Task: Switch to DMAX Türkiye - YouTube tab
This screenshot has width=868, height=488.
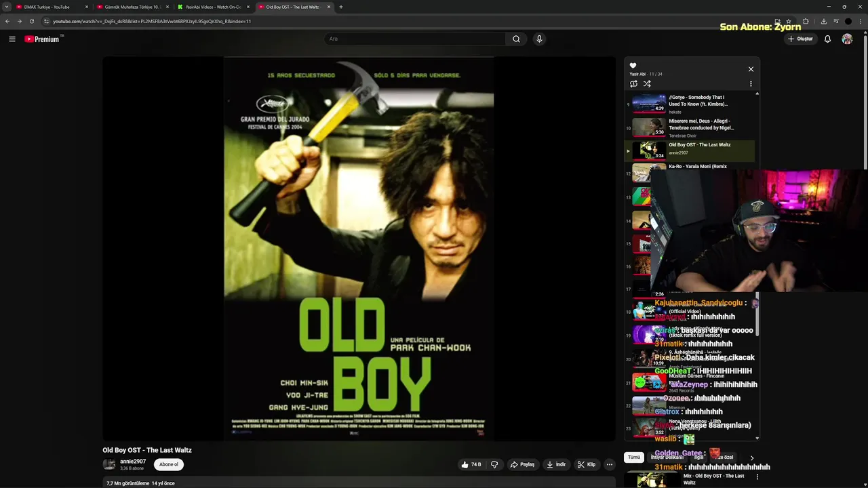Action: (x=51, y=7)
